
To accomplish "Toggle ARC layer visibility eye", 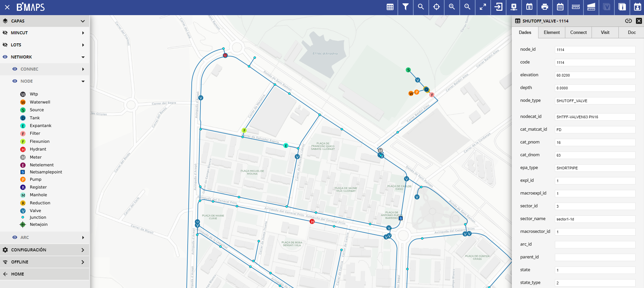I will [x=15, y=237].
